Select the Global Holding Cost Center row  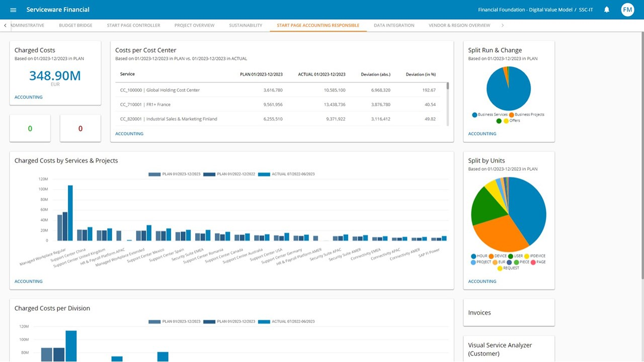point(159,90)
